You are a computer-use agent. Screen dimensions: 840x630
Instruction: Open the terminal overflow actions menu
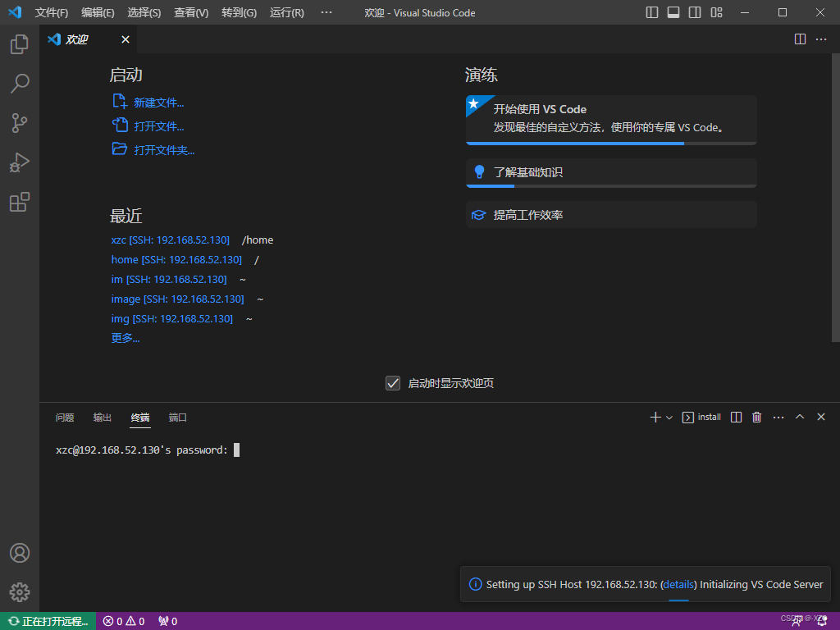tap(778, 417)
